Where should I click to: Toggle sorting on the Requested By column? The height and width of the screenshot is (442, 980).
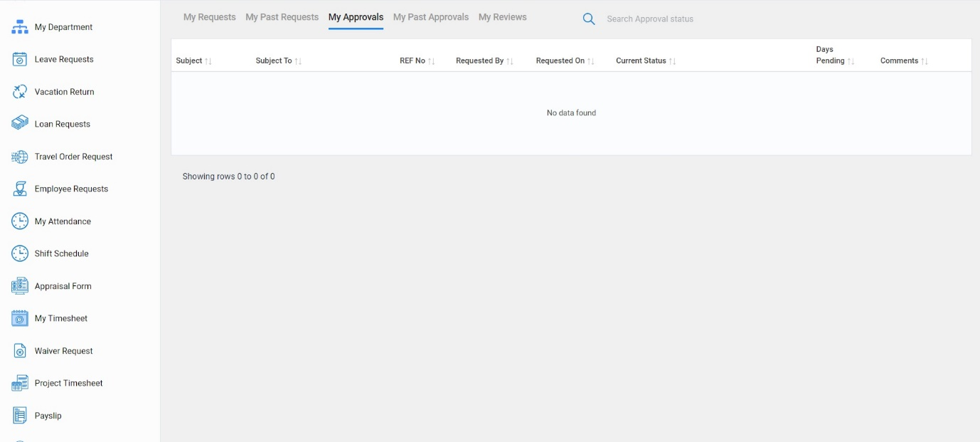509,60
